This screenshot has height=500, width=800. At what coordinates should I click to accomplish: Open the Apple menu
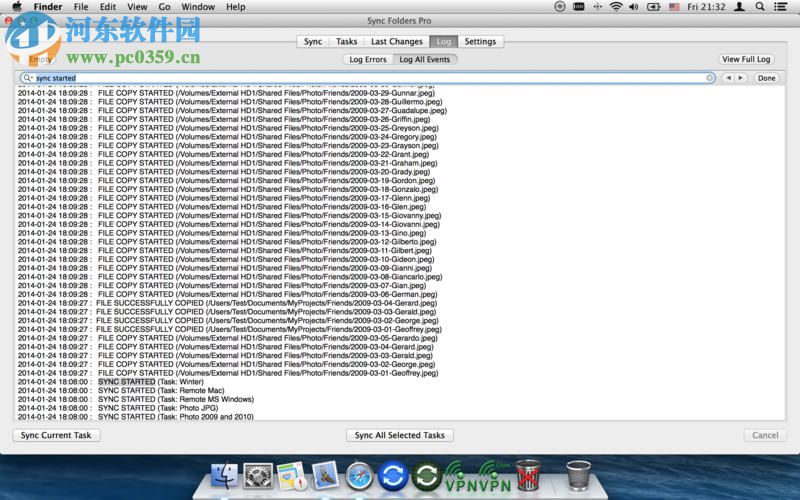(x=17, y=7)
